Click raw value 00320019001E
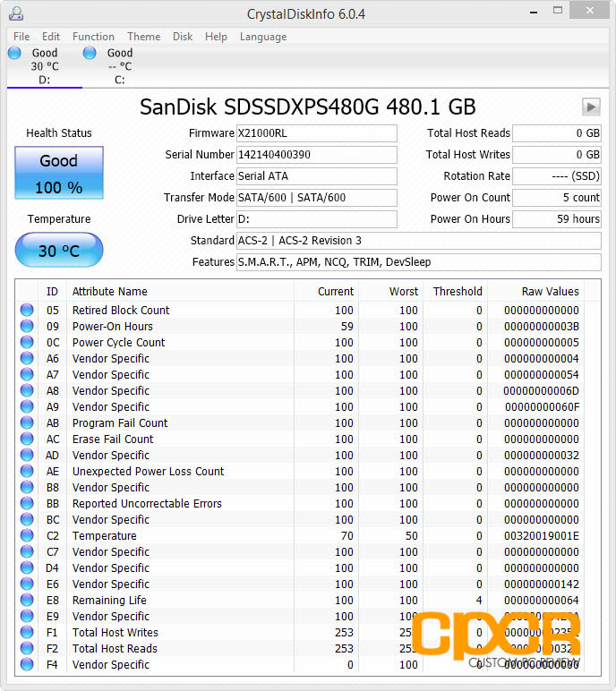 tap(542, 536)
